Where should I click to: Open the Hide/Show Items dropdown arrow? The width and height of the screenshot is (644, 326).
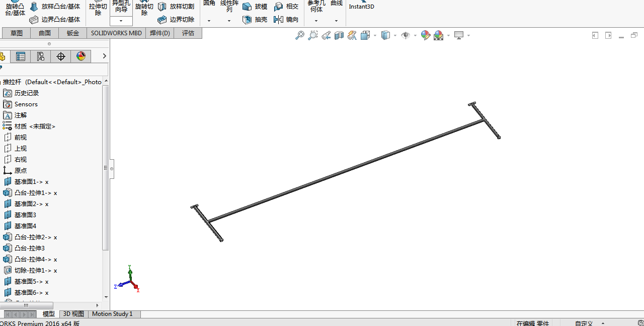(415, 35)
